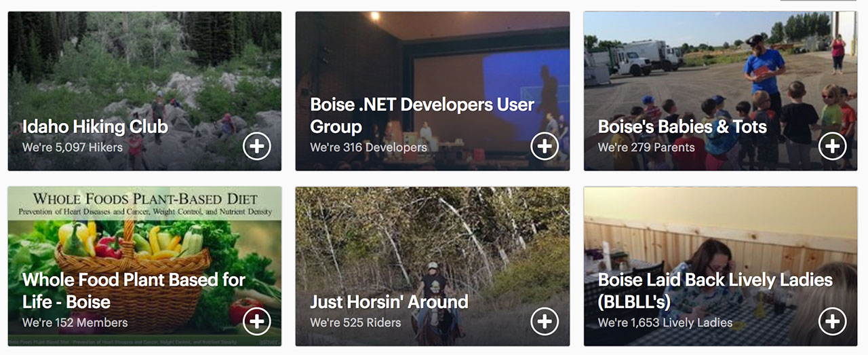Image resolution: width=868 pixels, height=355 pixels.
Task: Click "We're 279 Parents" text
Action: pos(646,147)
